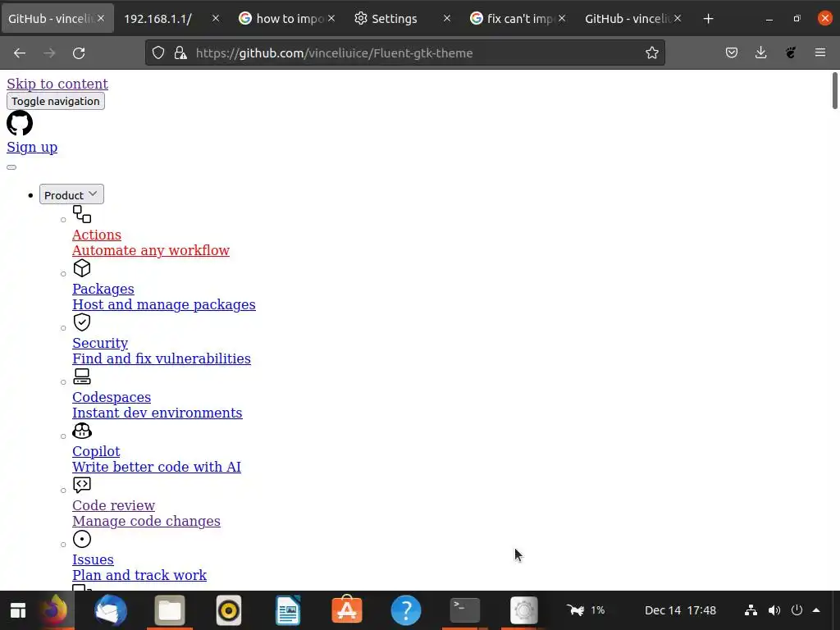This screenshot has width=840, height=630.
Task: Open the Firefox hamburger menu
Action: (x=820, y=52)
